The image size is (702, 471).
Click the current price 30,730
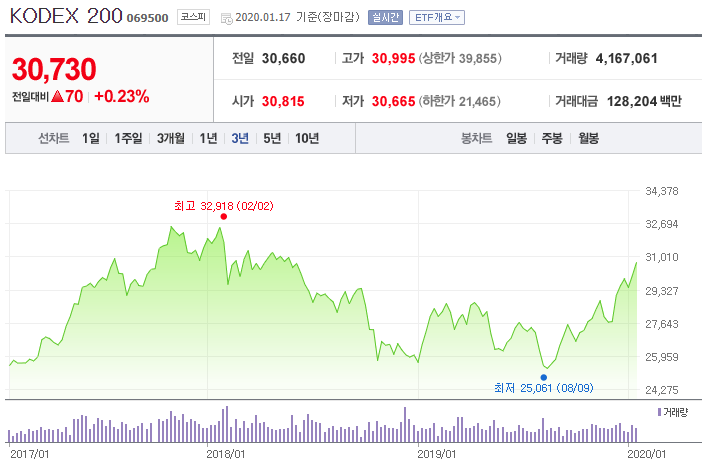54,69
